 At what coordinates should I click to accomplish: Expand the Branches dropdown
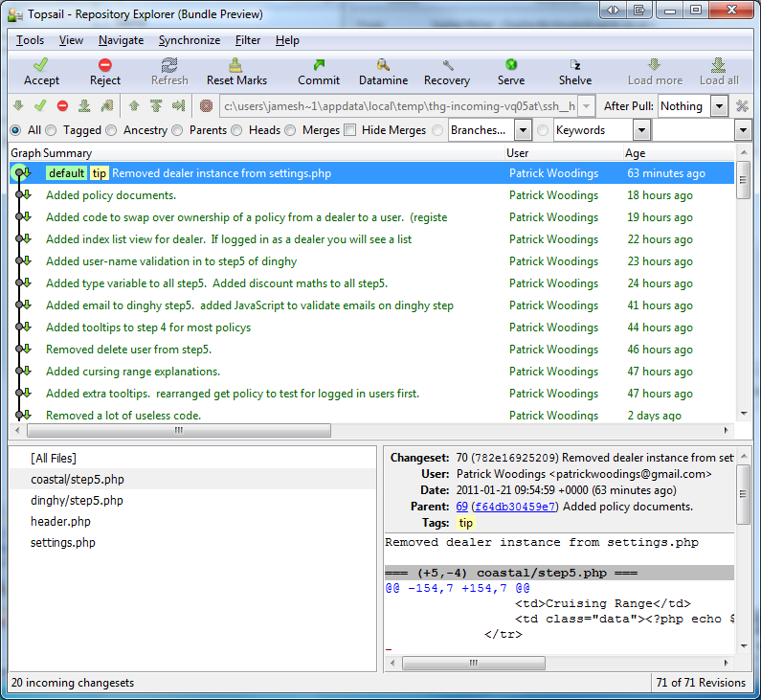pyautogui.click(x=523, y=130)
